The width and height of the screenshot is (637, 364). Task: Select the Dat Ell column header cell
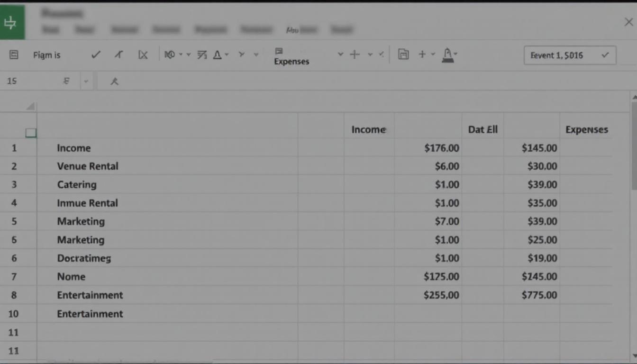482,129
